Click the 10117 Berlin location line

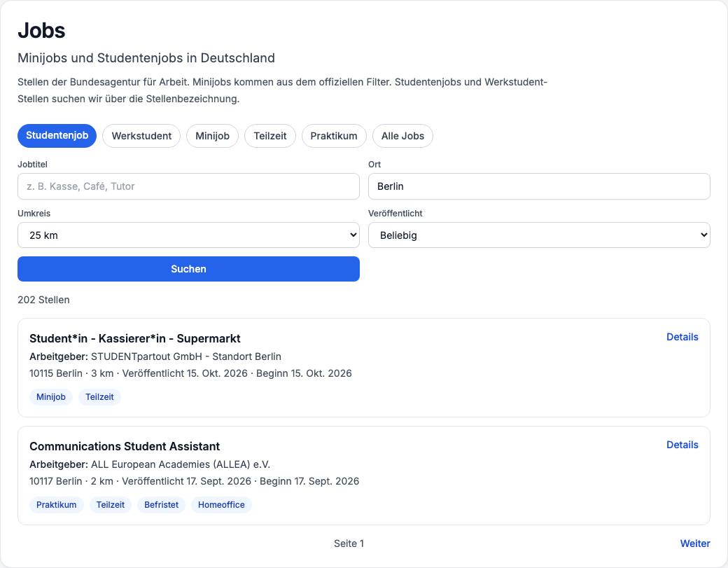coord(194,481)
